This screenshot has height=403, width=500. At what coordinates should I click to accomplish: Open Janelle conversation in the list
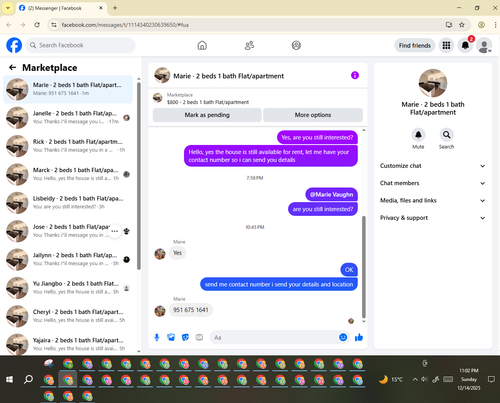coord(68,117)
